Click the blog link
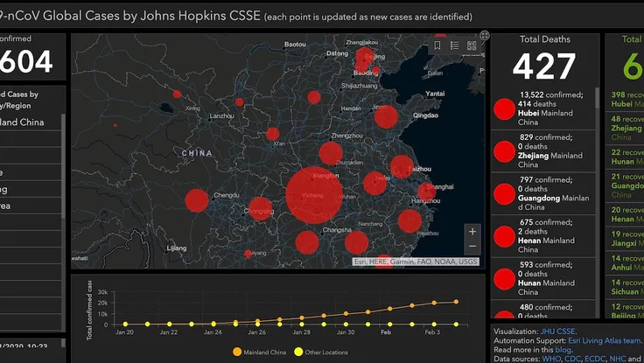The width and height of the screenshot is (644, 363). [x=562, y=350]
